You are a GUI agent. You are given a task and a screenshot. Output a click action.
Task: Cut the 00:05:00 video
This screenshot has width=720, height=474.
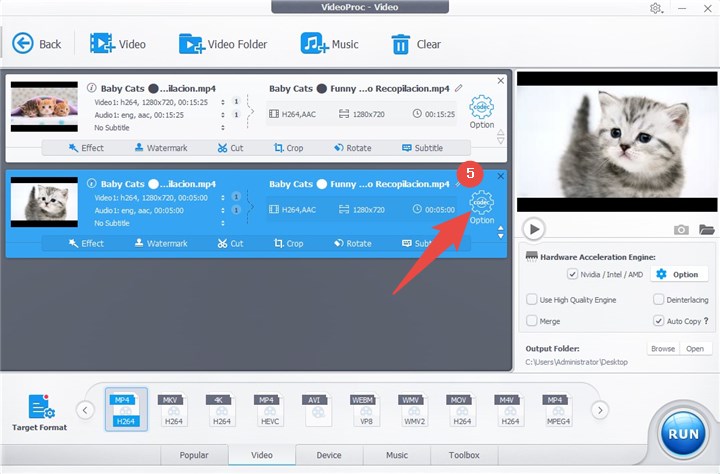click(231, 243)
